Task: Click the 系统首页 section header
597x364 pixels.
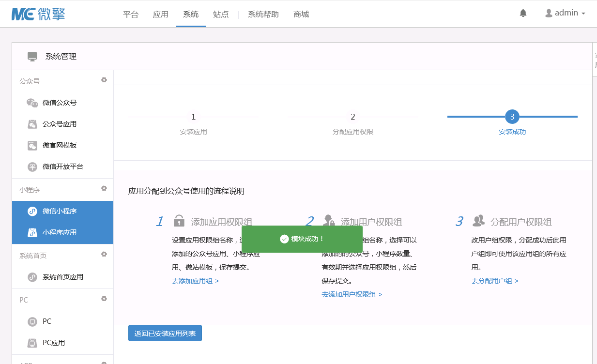Action: [33, 256]
